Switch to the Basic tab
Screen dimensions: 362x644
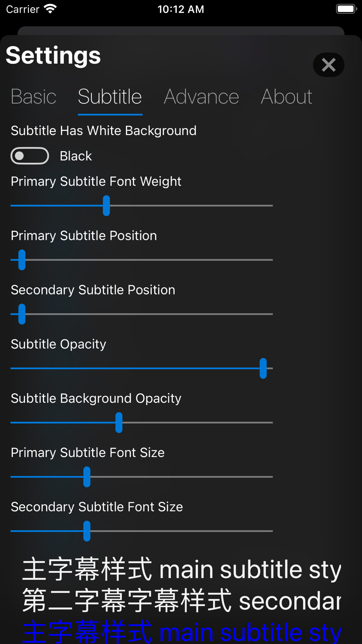tap(34, 97)
